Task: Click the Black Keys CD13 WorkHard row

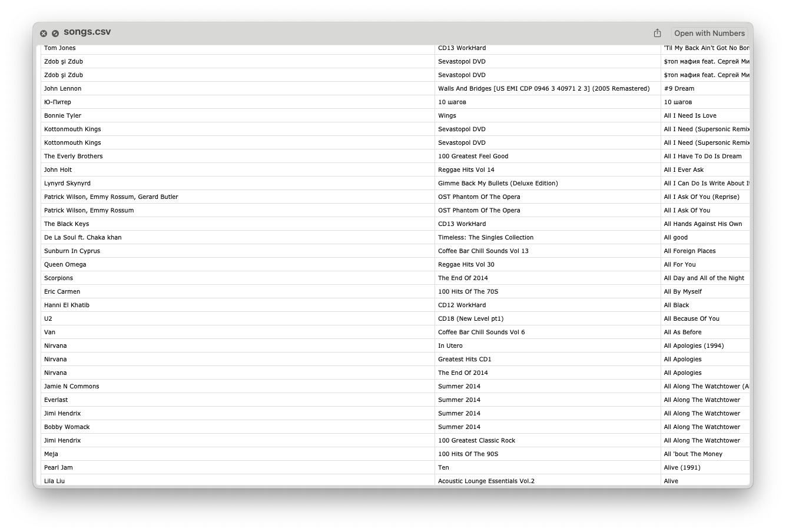Action: [x=236, y=224]
